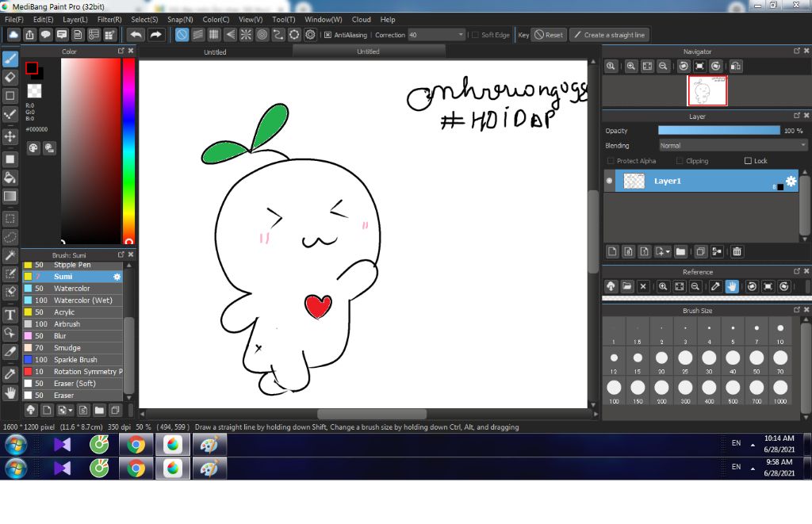This screenshot has width=812, height=524.
Task: Click the Create a straight line button
Action: [x=610, y=35]
